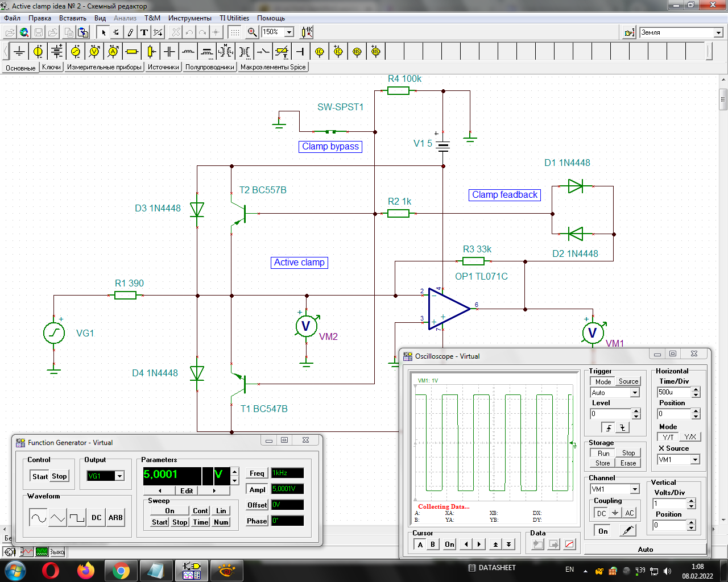
Task: Open the zoom level 150% dropdown
Action: 289,32
